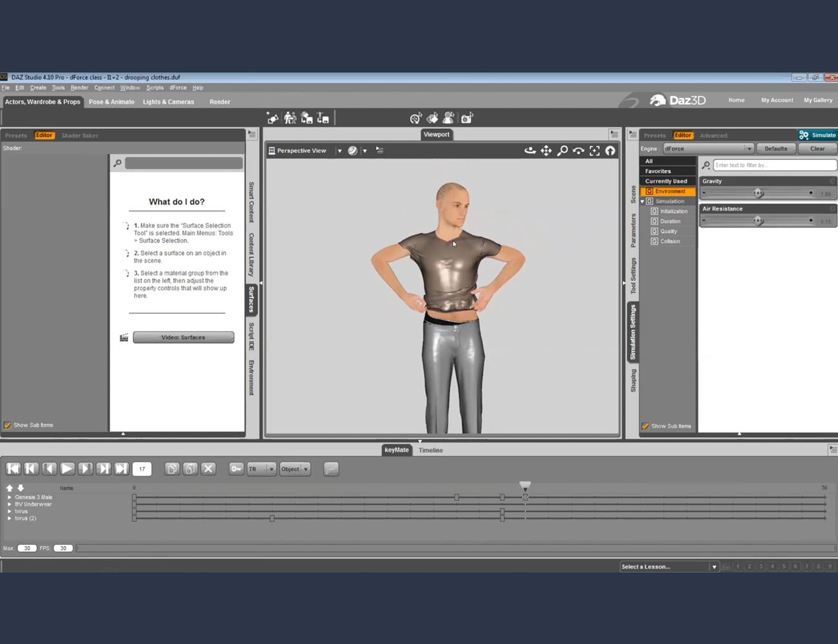
Task: Open the Perspective View dropdown
Action: pos(338,150)
